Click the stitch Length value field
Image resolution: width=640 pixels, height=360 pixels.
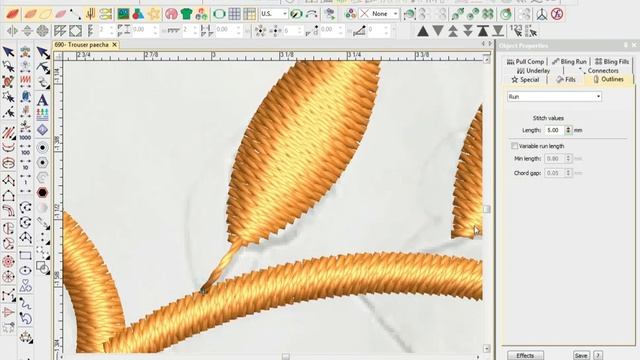pos(555,130)
